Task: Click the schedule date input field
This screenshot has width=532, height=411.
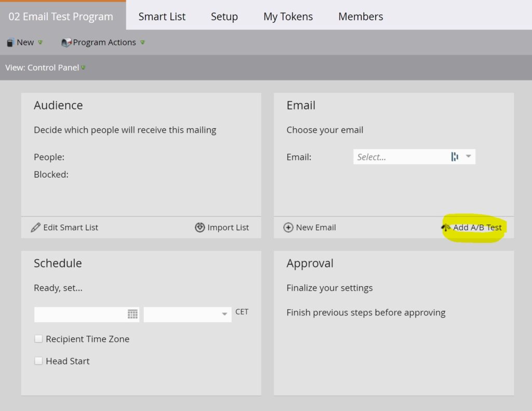Action: point(80,314)
